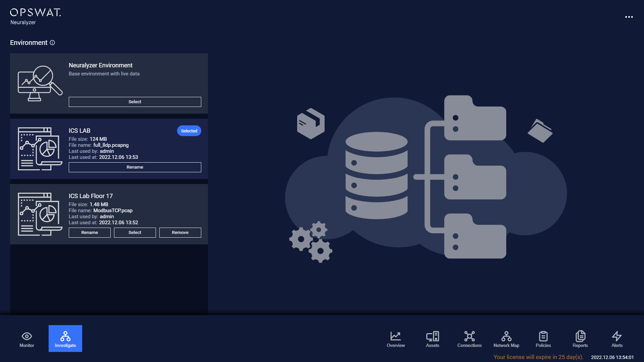The image size is (644, 362).
Task: Open the Alerts page
Action: coord(617,339)
